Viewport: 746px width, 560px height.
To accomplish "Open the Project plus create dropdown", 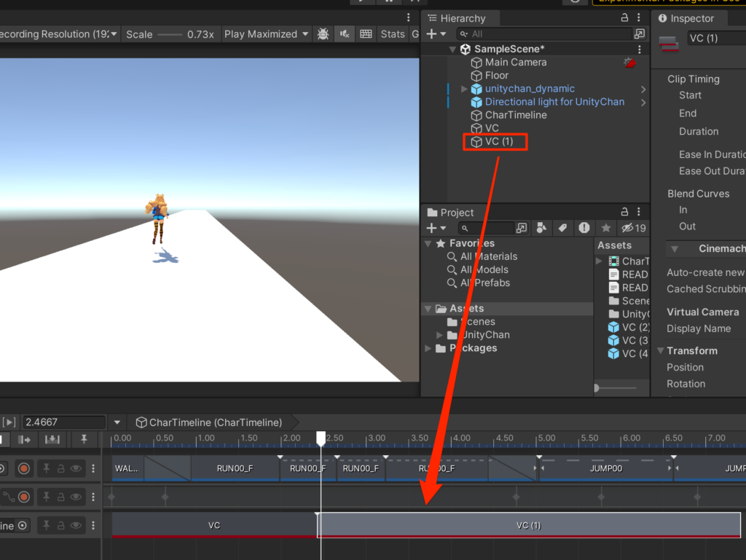I will point(436,228).
